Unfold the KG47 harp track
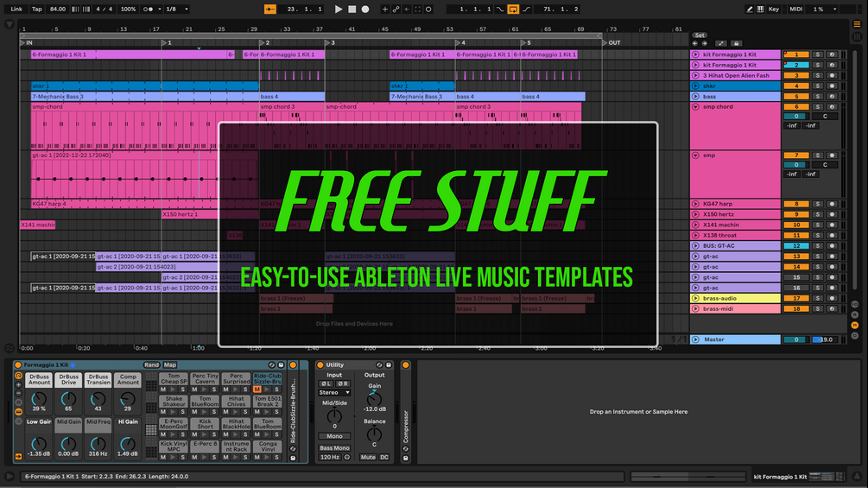The image size is (868, 488). (x=695, y=204)
